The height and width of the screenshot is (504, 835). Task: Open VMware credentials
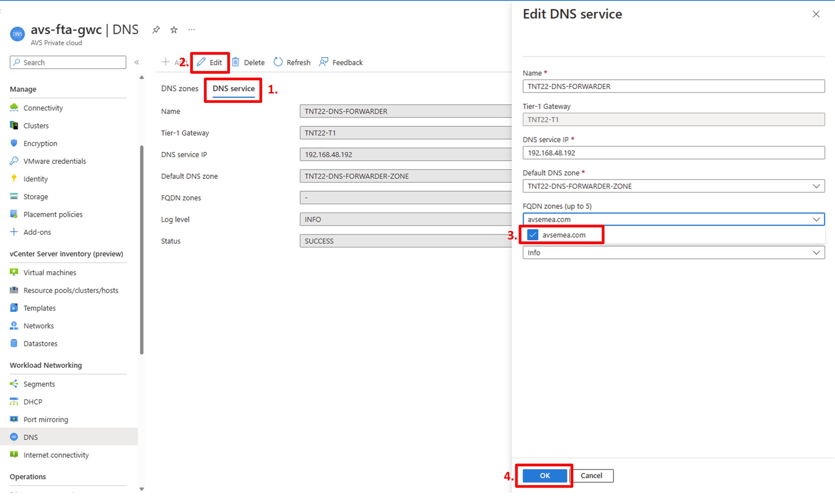[55, 161]
